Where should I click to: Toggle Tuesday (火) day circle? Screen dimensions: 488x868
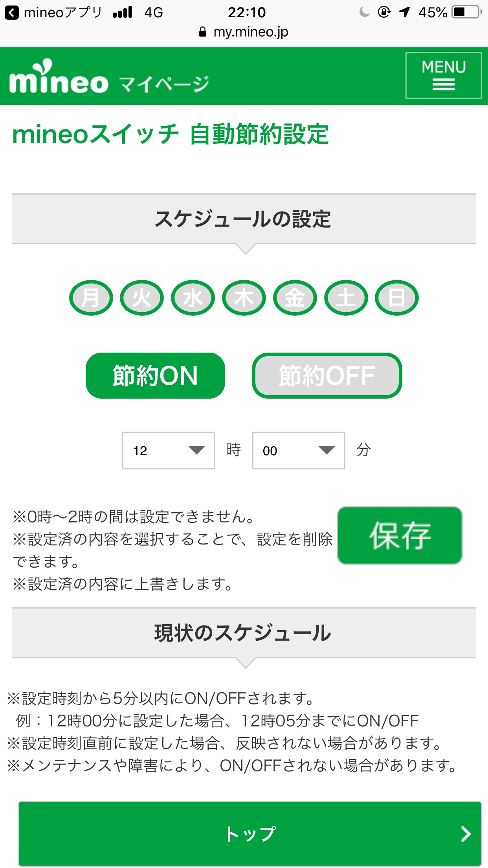142,298
